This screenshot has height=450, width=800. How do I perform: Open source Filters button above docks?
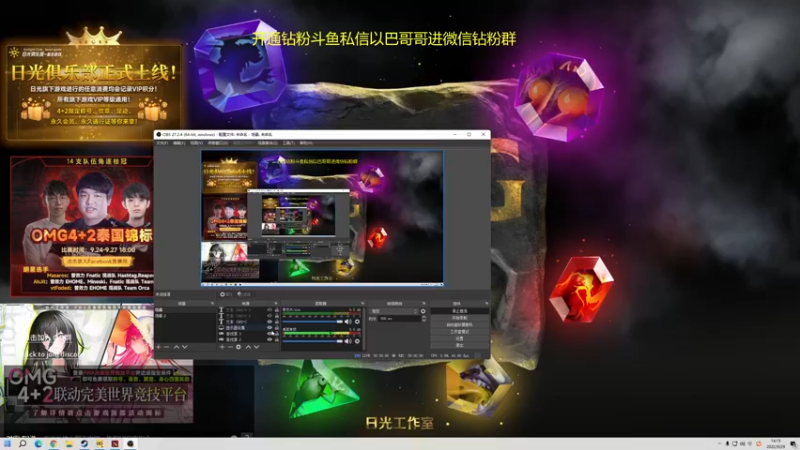pos(245,294)
